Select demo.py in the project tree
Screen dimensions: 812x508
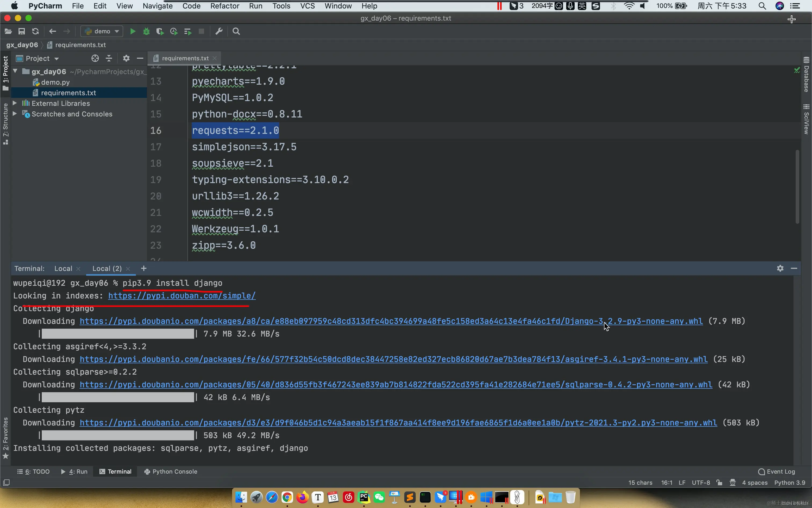pyautogui.click(x=55, y=82)
